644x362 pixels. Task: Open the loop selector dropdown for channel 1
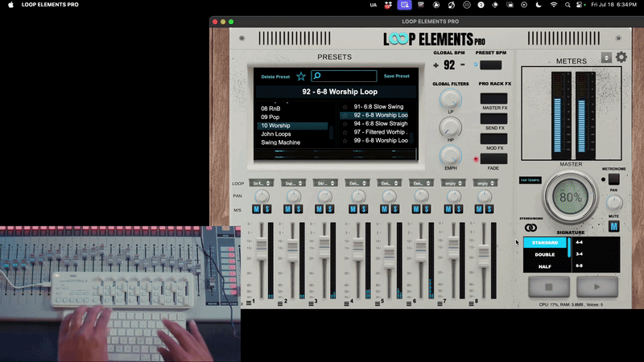tap(261, 183)
